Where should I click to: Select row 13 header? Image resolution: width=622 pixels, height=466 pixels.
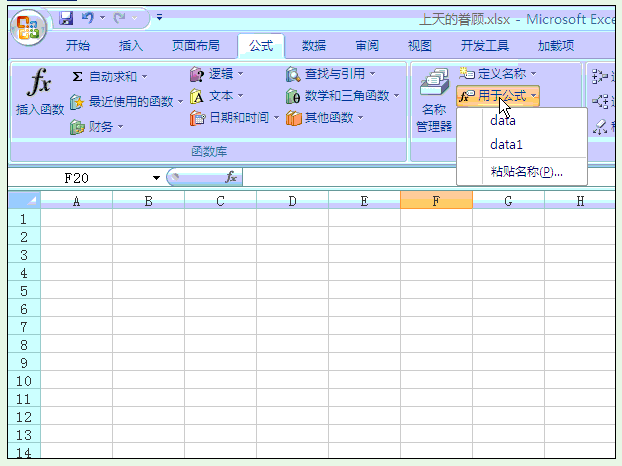24,435
